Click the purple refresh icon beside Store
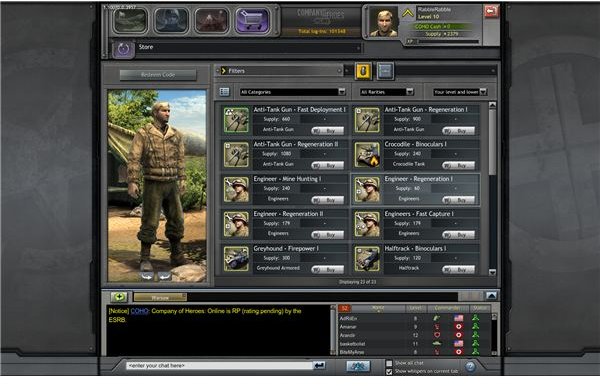 click(123, 49)
